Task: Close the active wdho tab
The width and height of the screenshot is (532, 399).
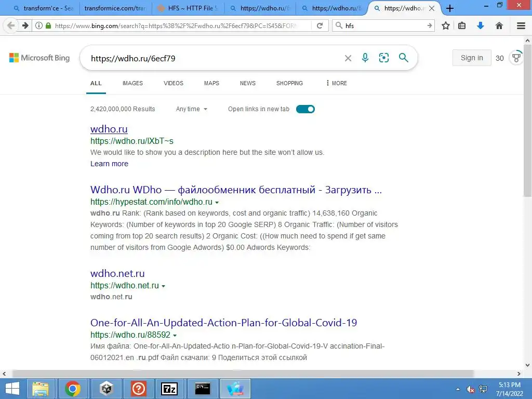Action: [432, 8]
